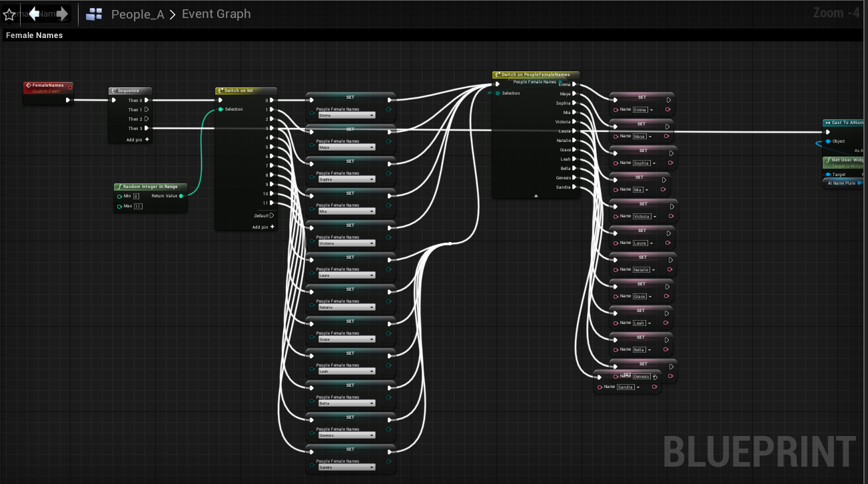Open the Emma enum dropdown in SET node
The height and width of the screenshot is (484, 868).
[x=346, y=115]
